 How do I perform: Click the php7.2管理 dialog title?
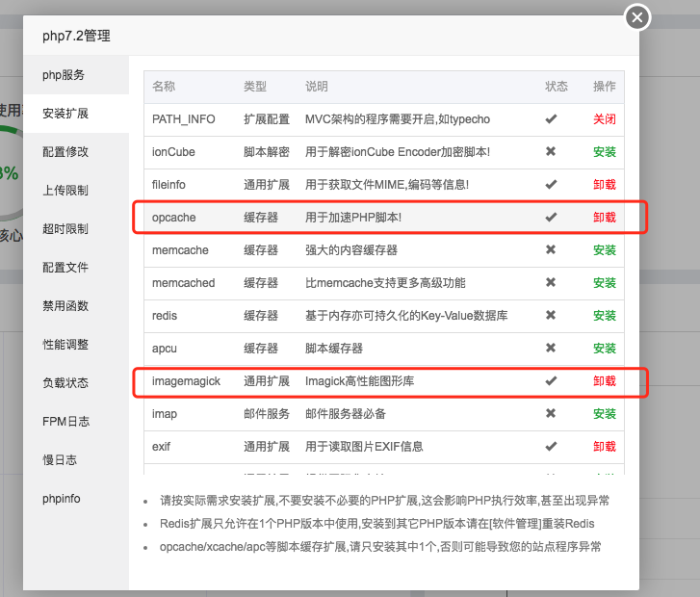pyautogui.click(x=76, y=36)
